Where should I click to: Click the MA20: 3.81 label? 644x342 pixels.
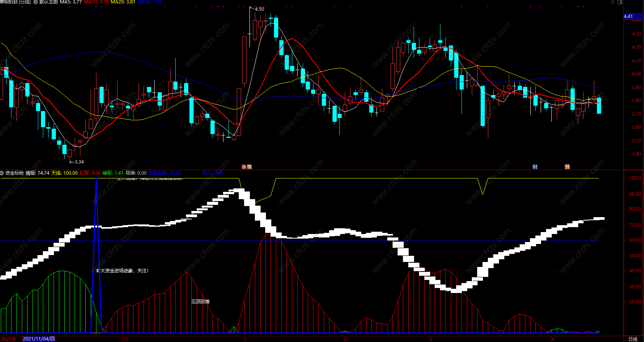[123, 2]
